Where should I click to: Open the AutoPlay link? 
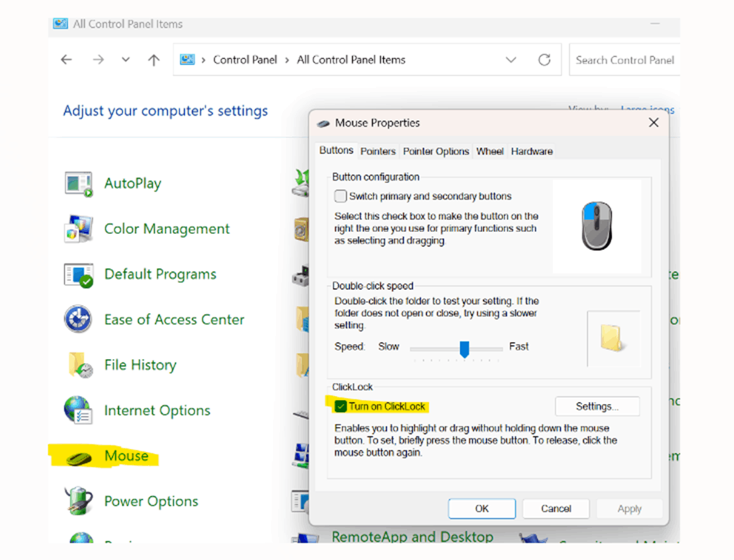pos(133,184)
